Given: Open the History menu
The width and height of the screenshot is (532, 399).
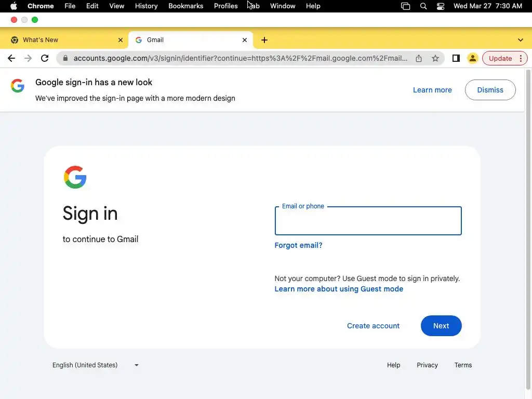Looking at the screenshot, I should pos(146,6).
